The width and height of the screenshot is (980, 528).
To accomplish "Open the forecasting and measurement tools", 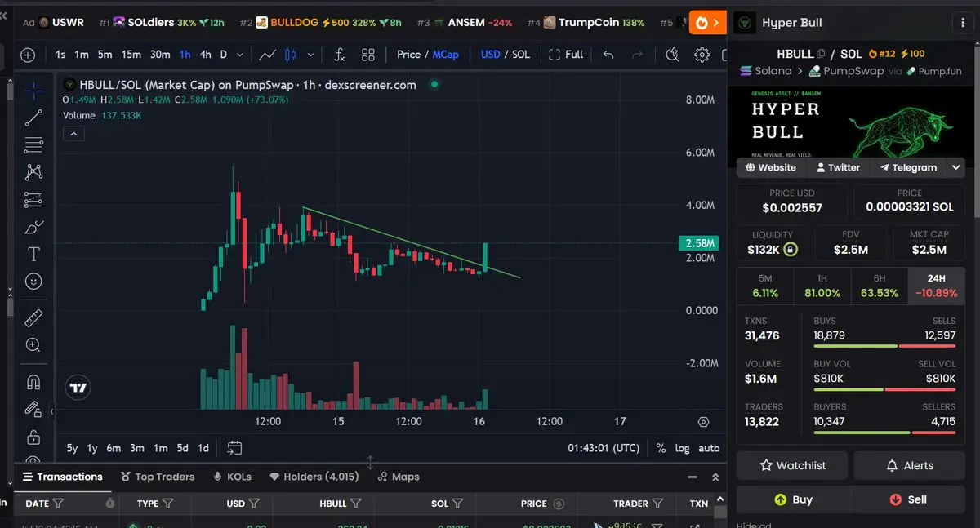I will (x=33, y=200).
